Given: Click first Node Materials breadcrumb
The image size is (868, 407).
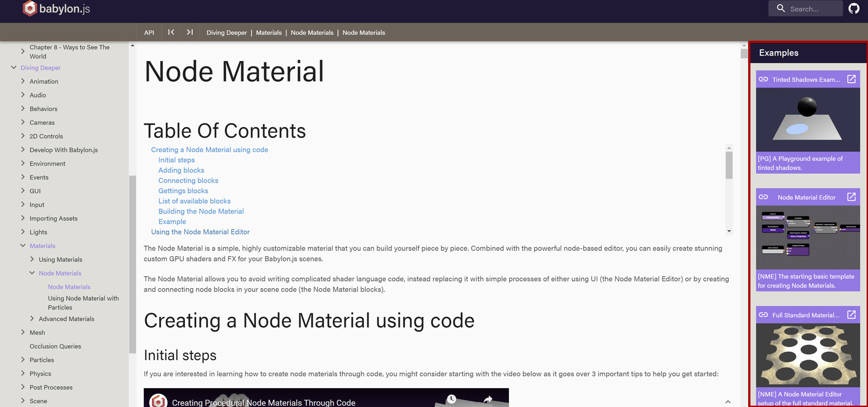Looking at the screenshot, I should [x=312, y=33].
